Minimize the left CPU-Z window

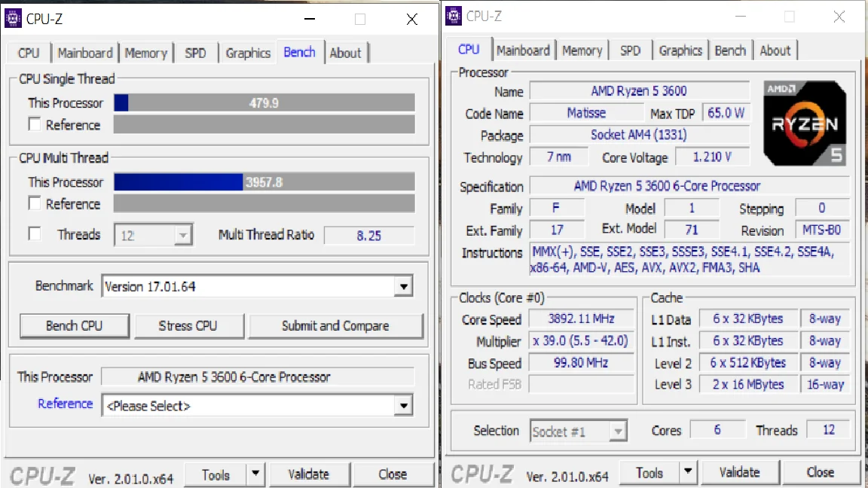[310, 19]
